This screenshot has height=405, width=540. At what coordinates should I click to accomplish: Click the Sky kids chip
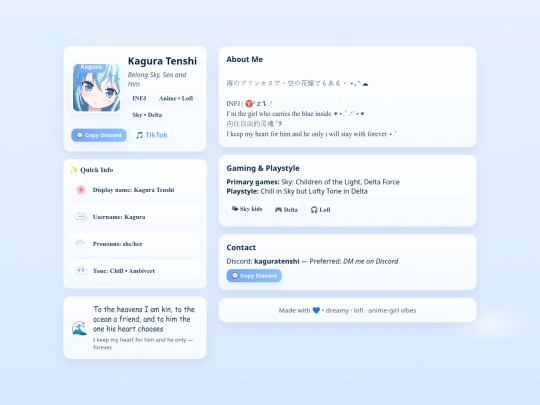(247, 209)
